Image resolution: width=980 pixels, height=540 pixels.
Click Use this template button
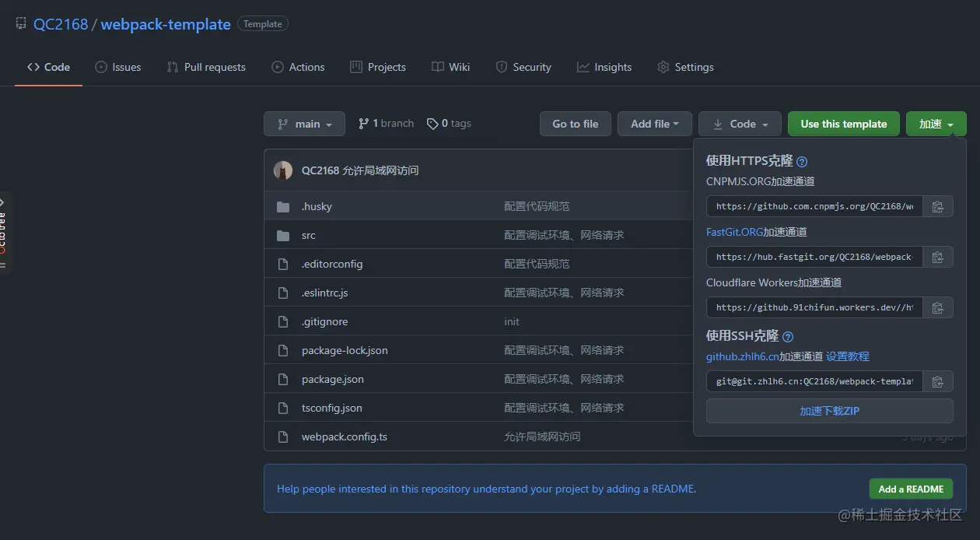(844, 124)
